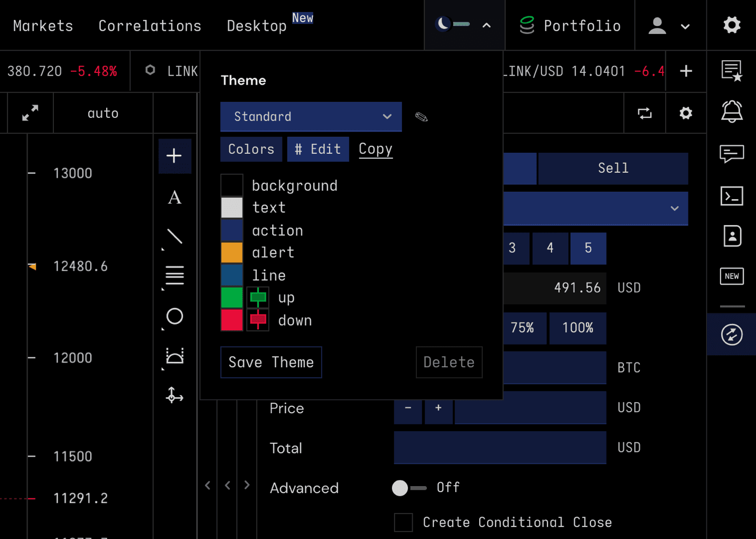Viewport: 756px width, 539px height.
Task: Switch to the # Edit tab
Action: 318,149
